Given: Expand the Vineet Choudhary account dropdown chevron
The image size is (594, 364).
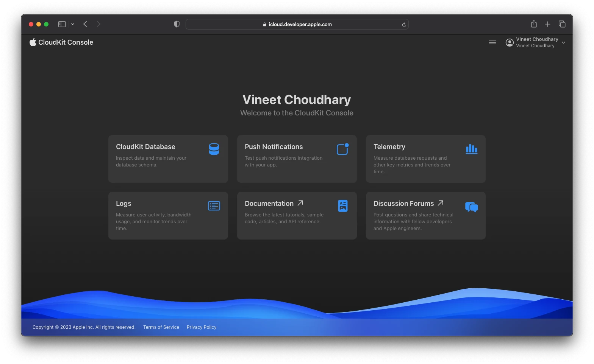Looking at the screenshot, I should (564, 43).
